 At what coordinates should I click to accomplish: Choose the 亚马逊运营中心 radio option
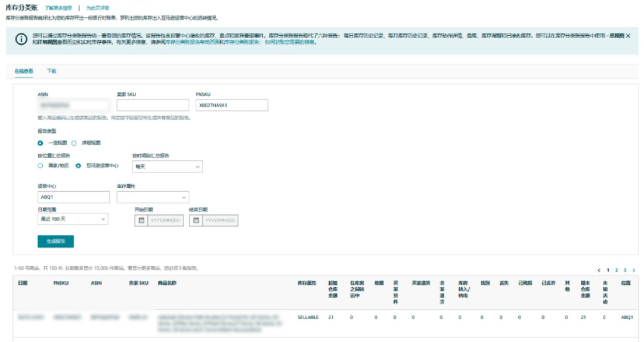[78, 166]
